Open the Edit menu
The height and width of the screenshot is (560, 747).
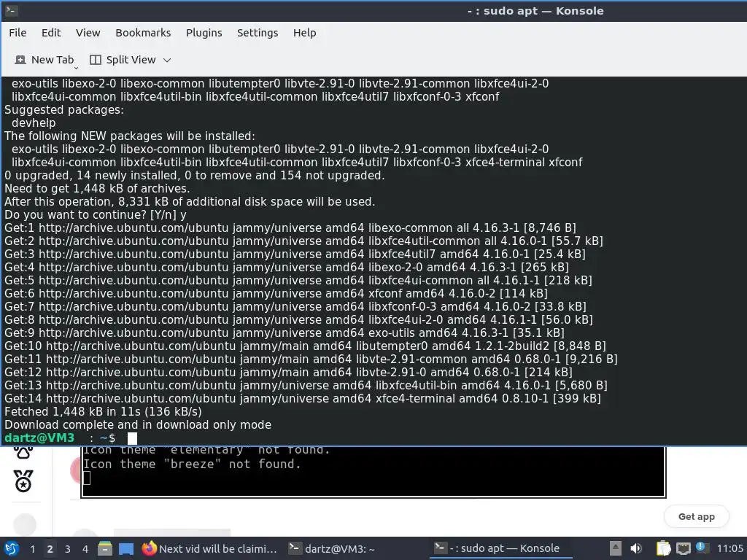point(51,33)
